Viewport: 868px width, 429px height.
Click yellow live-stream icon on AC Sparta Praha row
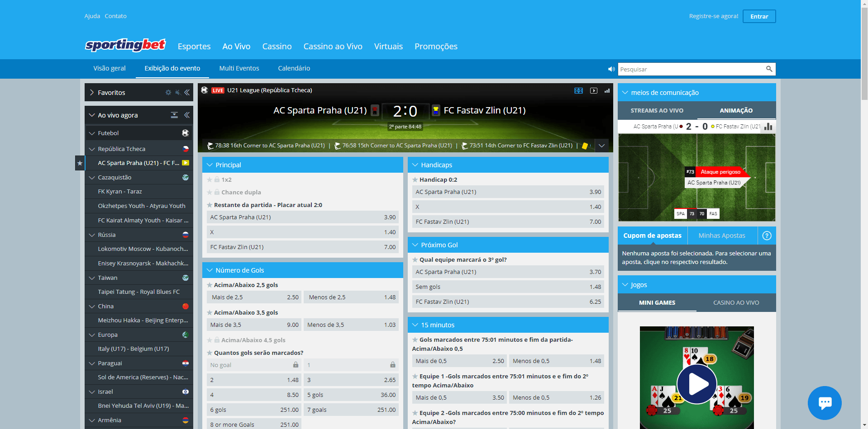(186, 163)
